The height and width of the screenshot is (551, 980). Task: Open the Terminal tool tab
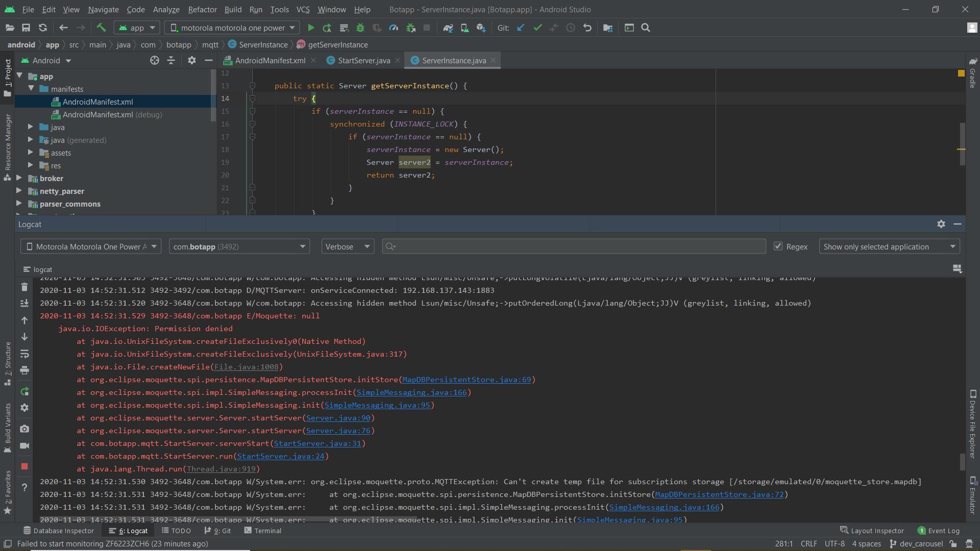pyautogui.click(x=263, y=531)
